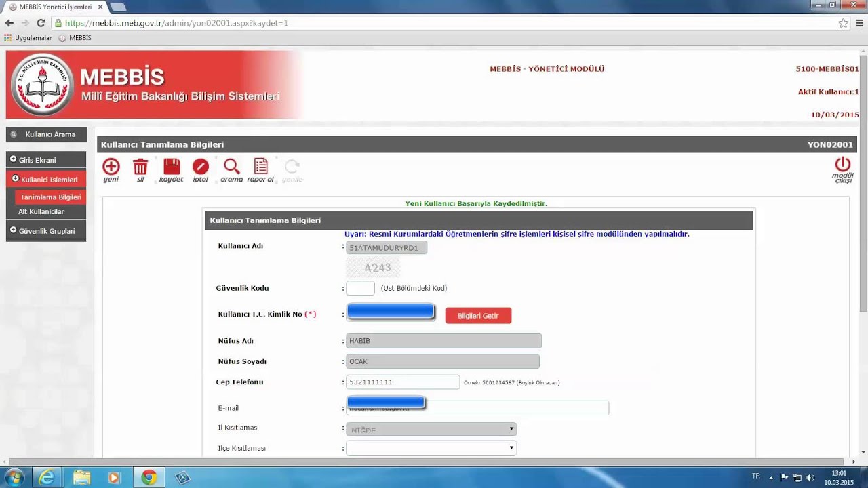The height and width of the screenshot is (488, 868).
Task: Click 'Yeni Kullanıcı Başarıyla Kaydedilmiştir' message
Action: [x=476, y=203]
